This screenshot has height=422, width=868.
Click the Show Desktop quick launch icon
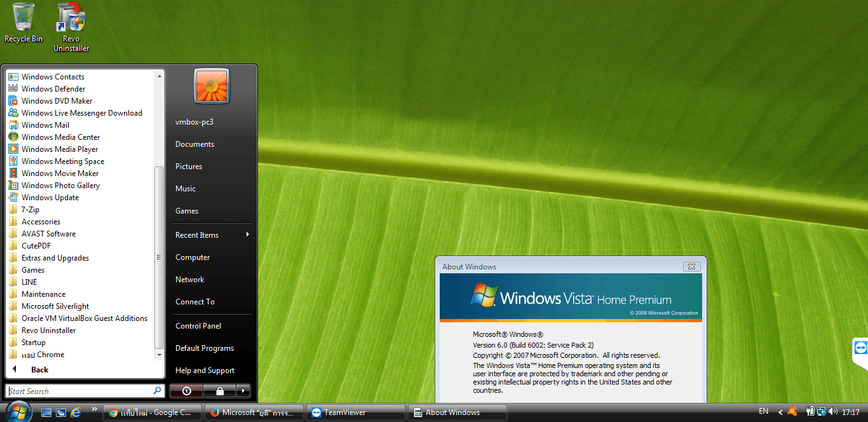tap(46, 412)
